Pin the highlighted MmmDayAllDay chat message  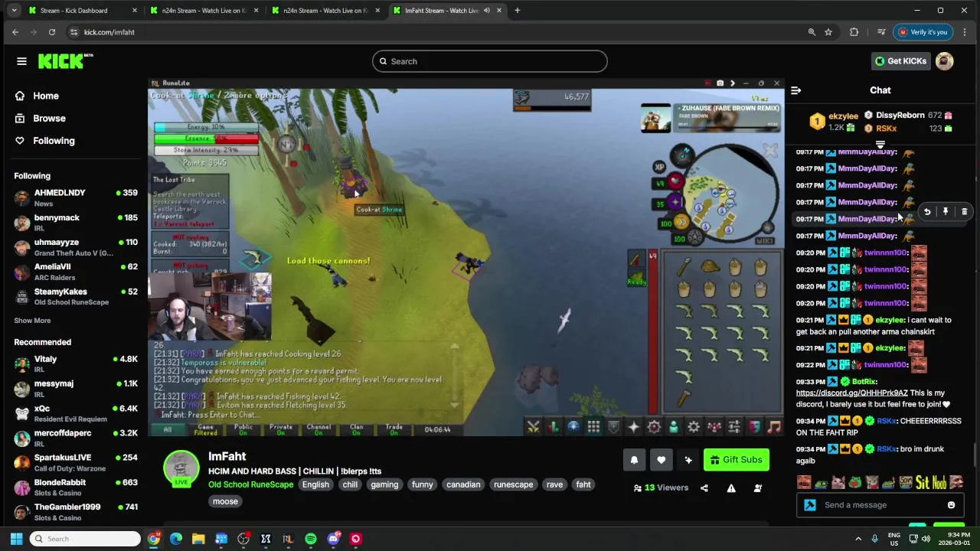946,212
